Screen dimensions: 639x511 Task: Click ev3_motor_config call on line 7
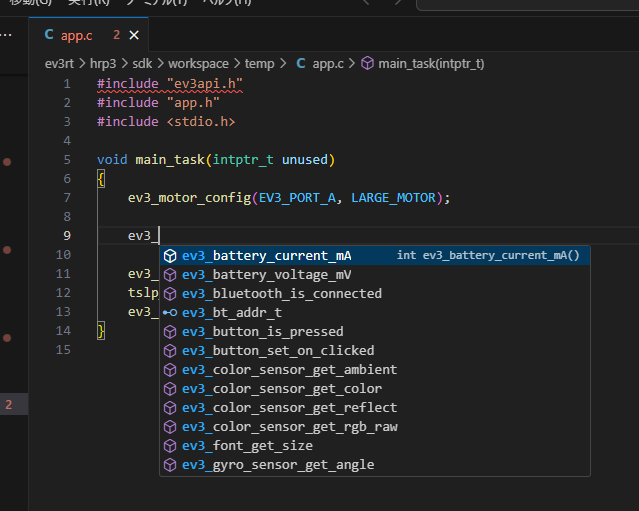click(x=189, y=198)
